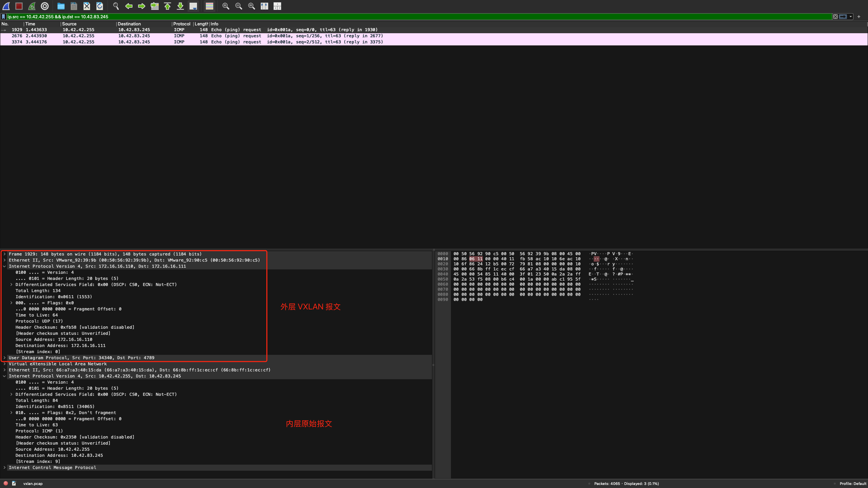This screenshot has height=488, width=868.
Task: Click the Reload capture file icon
Action: 100,6
